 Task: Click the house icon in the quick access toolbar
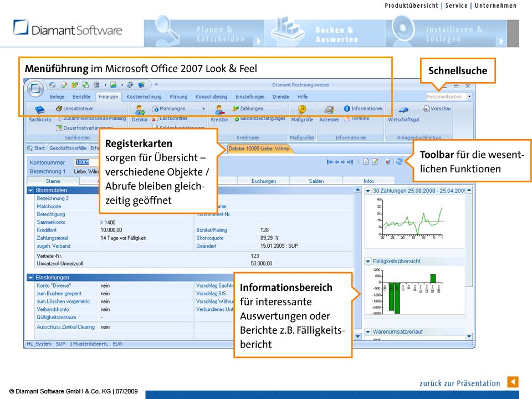click(52, 85)
